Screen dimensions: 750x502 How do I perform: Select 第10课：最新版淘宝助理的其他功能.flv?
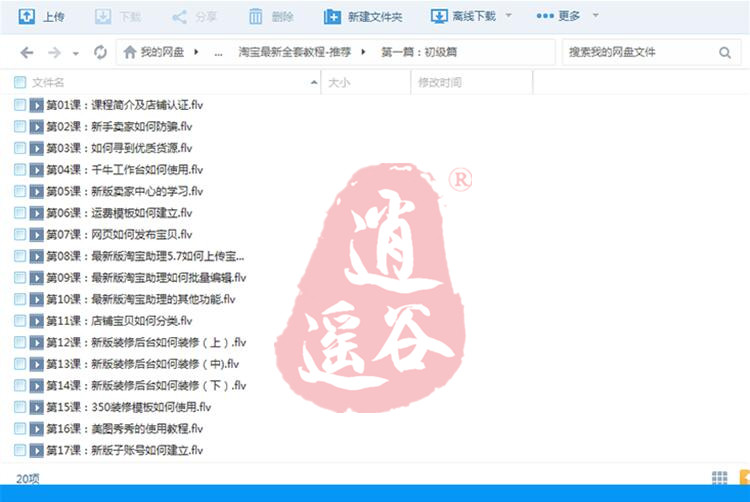pos(141,299)
